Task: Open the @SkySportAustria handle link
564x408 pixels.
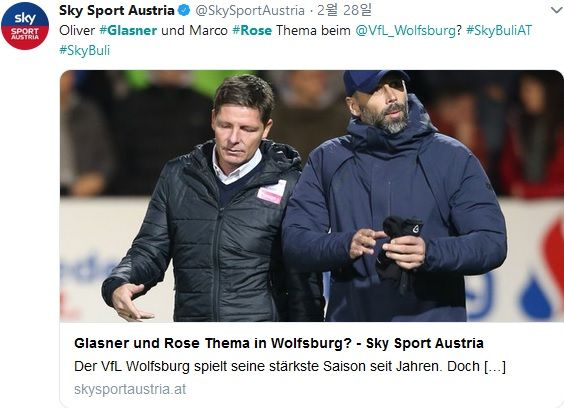Action: click(250, 10)
